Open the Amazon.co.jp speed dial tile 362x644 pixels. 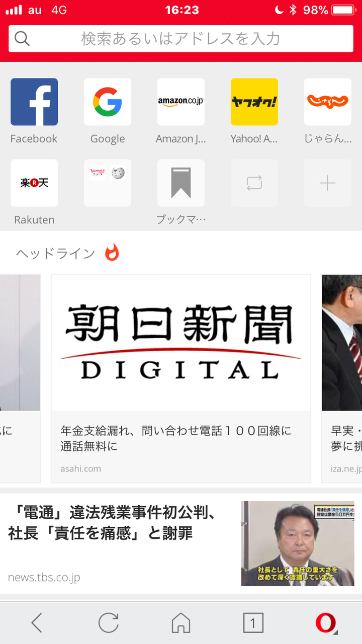tap(181, 102)
